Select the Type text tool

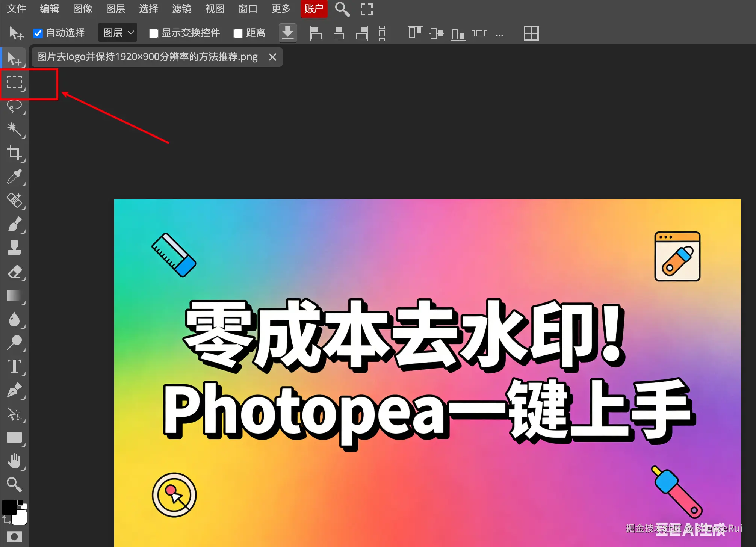pos(14,366)
